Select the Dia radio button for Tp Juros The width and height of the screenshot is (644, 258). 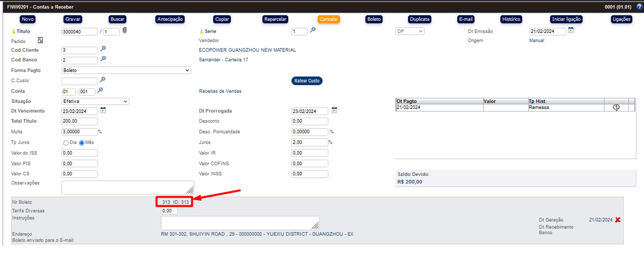66,143
